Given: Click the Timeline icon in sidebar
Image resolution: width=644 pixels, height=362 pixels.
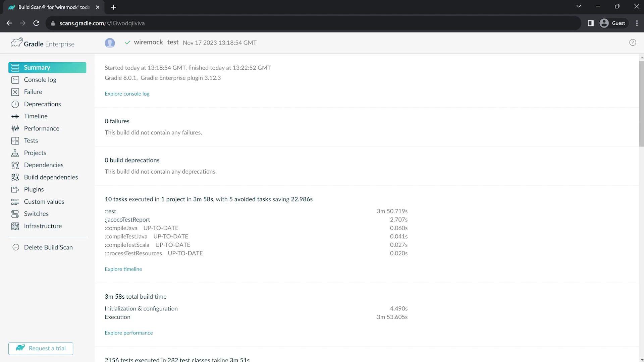Looking at the screenshot, I should [15, 116].
